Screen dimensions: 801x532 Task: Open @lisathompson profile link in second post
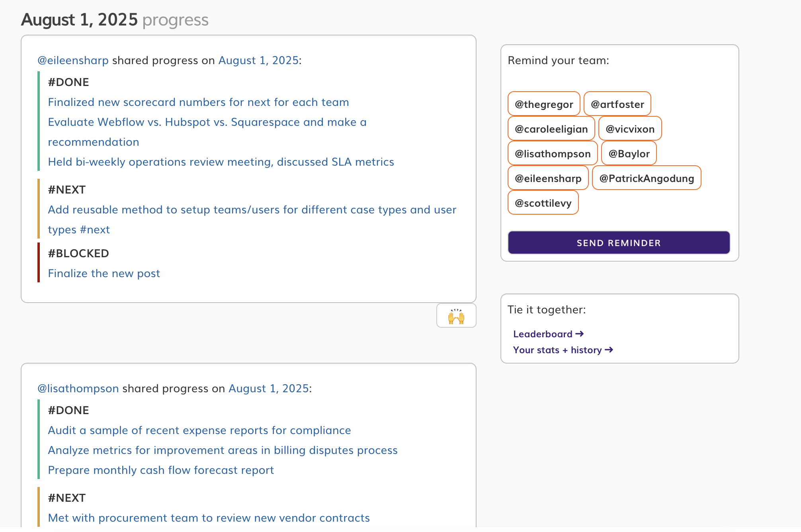tap(78, 388)
